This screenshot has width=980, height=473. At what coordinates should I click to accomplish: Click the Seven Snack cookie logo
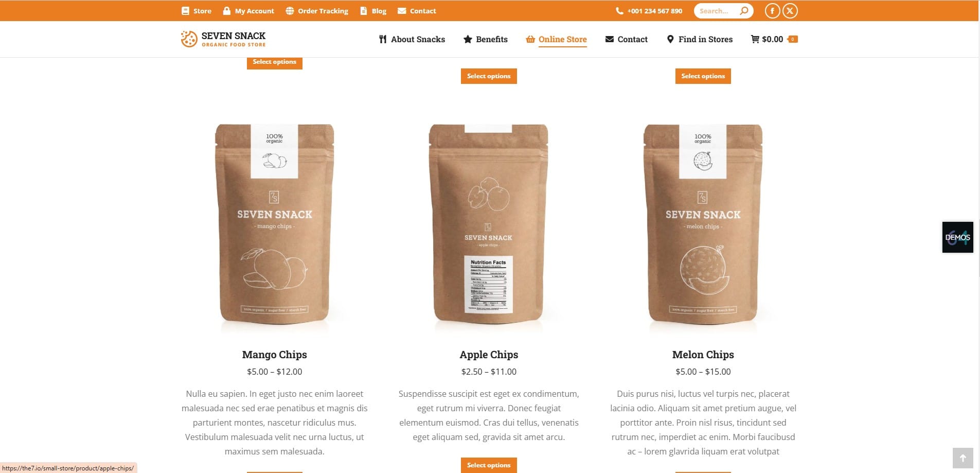coord(189,39)
